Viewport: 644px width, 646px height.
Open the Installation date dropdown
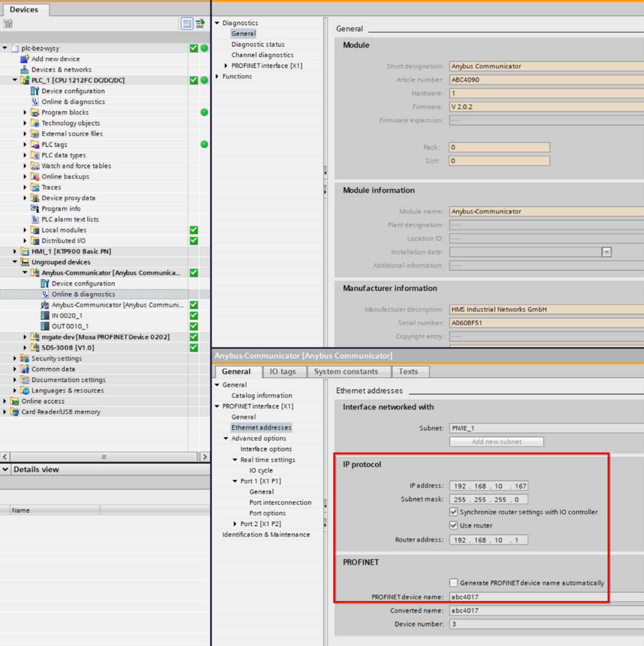(x=606, y=252)
